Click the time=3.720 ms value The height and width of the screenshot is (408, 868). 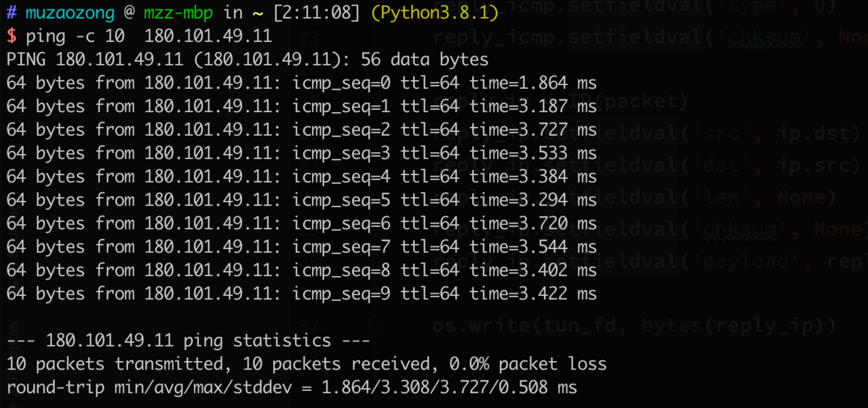(533, 223)
